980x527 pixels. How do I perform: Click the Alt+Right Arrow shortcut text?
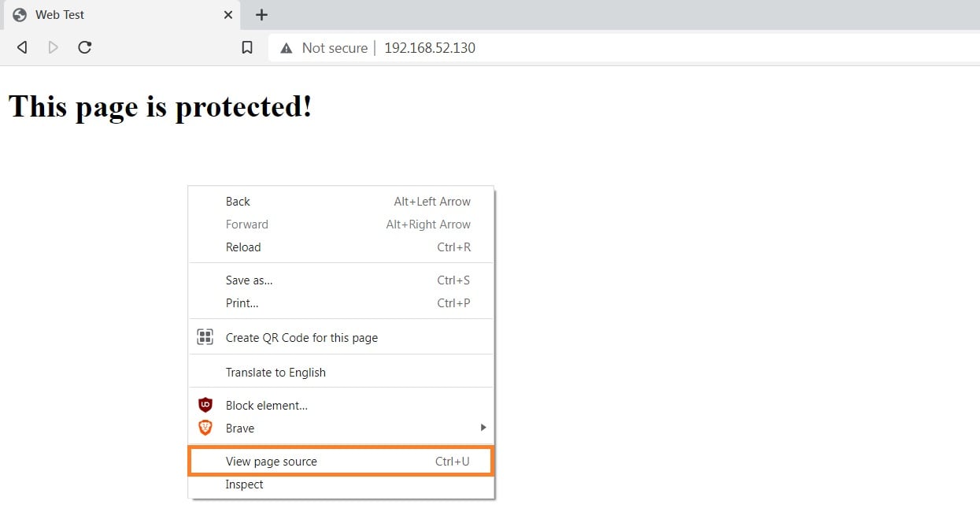click(428, 225)
